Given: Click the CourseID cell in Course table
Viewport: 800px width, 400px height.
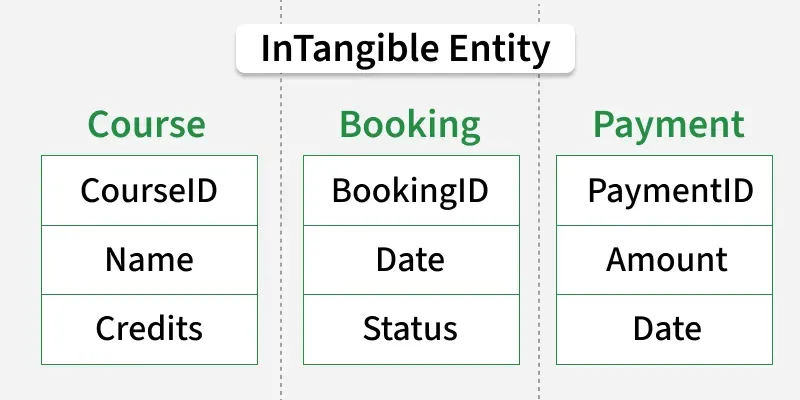Looking at the screenshot, I should (x=149, y=190).
